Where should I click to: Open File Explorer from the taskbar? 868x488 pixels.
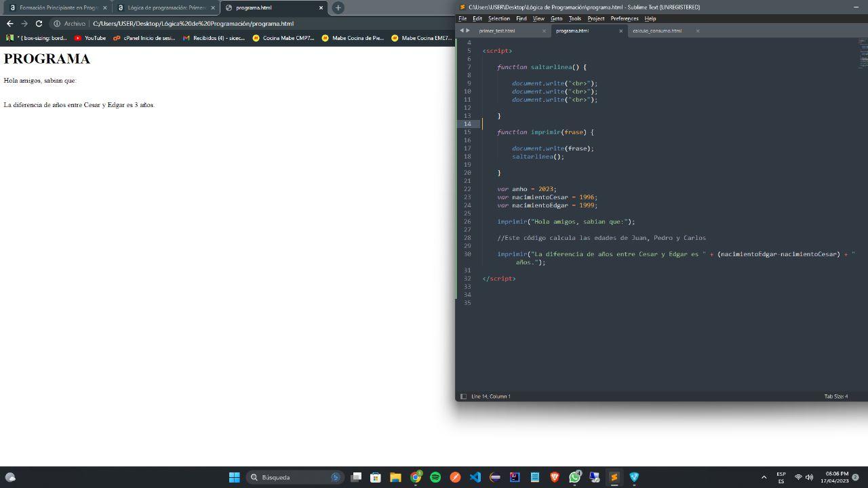pyautogui.click(x=395, y=477)
